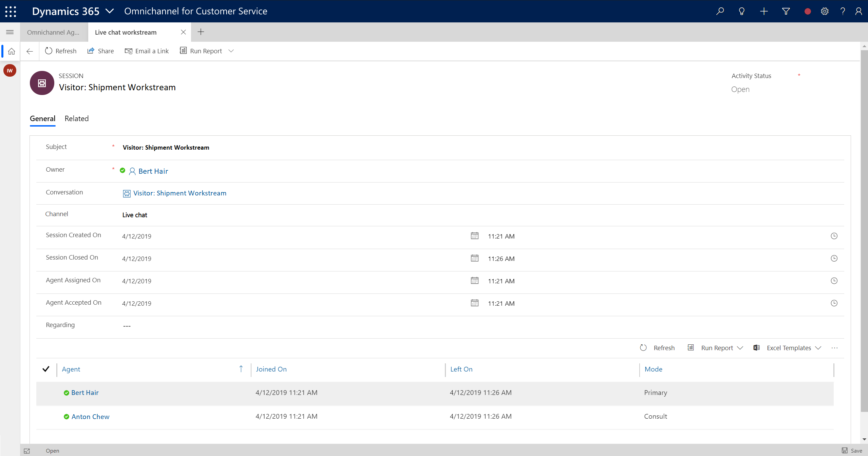The width and height of the screenshot is (868, 456).
Task: Expand the Excel Templates dropdown
Action: point(819,347)
